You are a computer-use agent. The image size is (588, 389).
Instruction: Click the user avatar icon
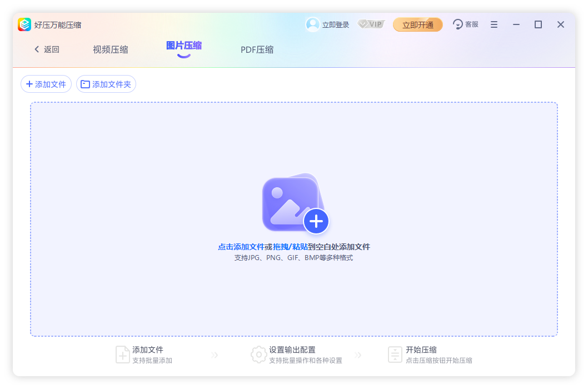coord(312,24)
